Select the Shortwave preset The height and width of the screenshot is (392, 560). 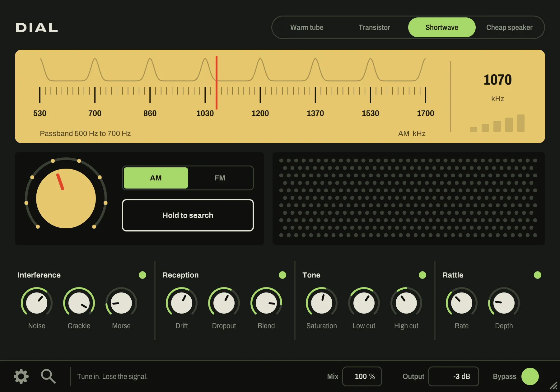[x=442, y=27]
